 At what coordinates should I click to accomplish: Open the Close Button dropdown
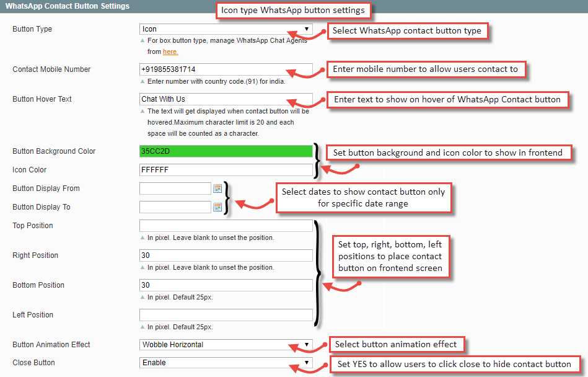(x=226, y=363)
